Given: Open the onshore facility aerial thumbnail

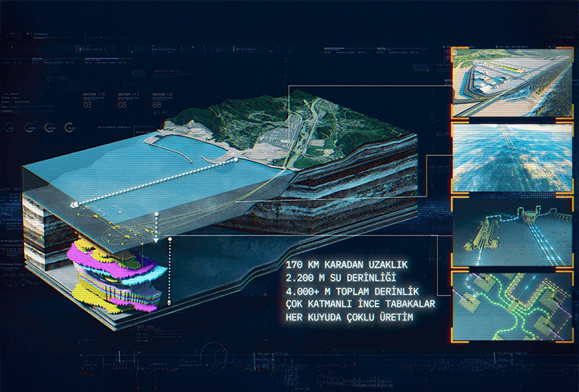Looking at the screenshot, I should click(511, 82).
